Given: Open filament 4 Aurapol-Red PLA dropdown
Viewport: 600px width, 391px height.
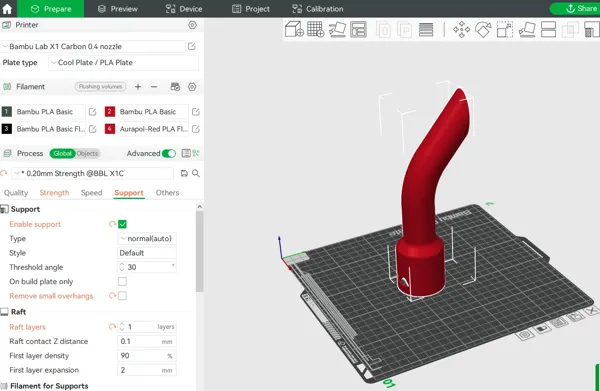Looking at the screenshot, I should tap(153, 129).
